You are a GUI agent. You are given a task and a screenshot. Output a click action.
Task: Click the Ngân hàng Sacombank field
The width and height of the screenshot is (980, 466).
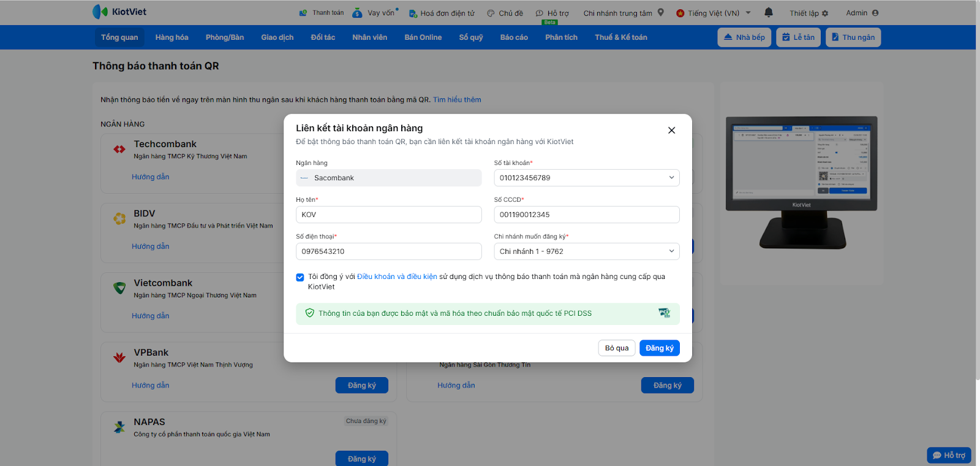pyautogui.click(x=389, y=178)
